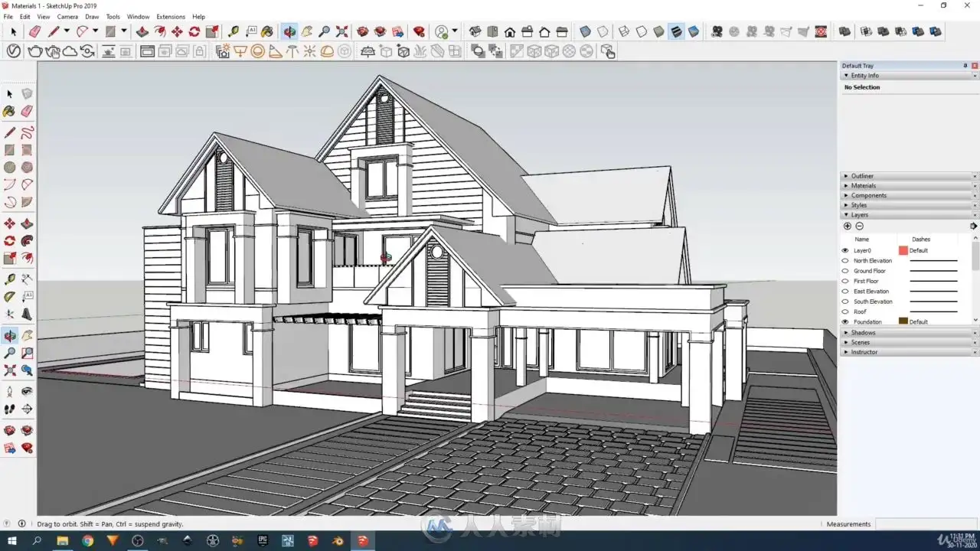The image size is (980, 551).
Task: Hide the Foundation layer
Action: click(845, 321)
